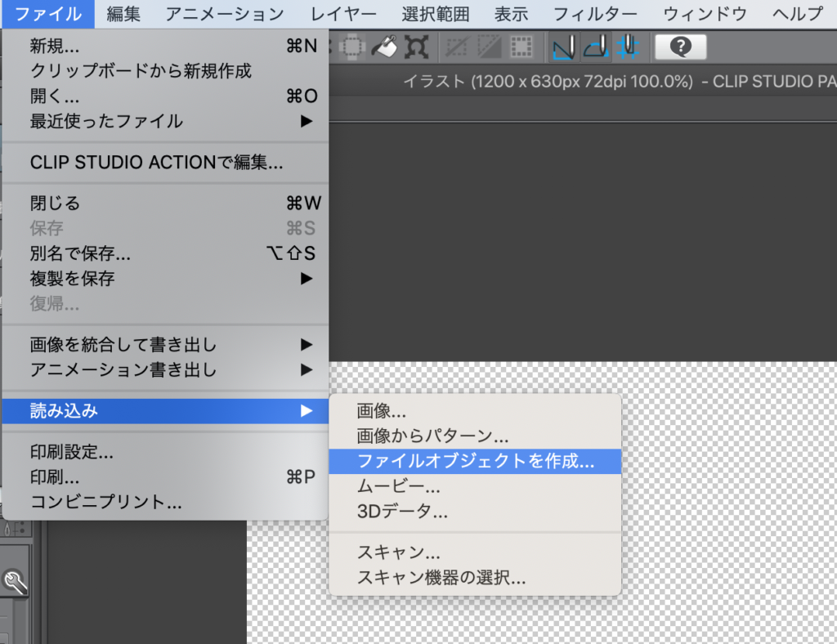Toggle Snap to Grid
Screen dimensions: 837x644
pyautogui.click(x=628, y=47)
